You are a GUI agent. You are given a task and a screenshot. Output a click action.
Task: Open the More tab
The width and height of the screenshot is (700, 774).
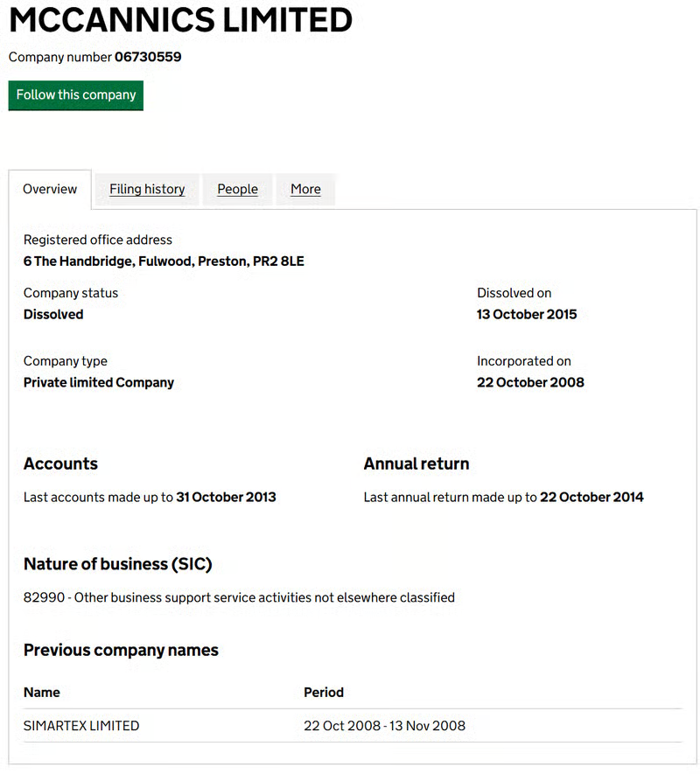point(305,189)
